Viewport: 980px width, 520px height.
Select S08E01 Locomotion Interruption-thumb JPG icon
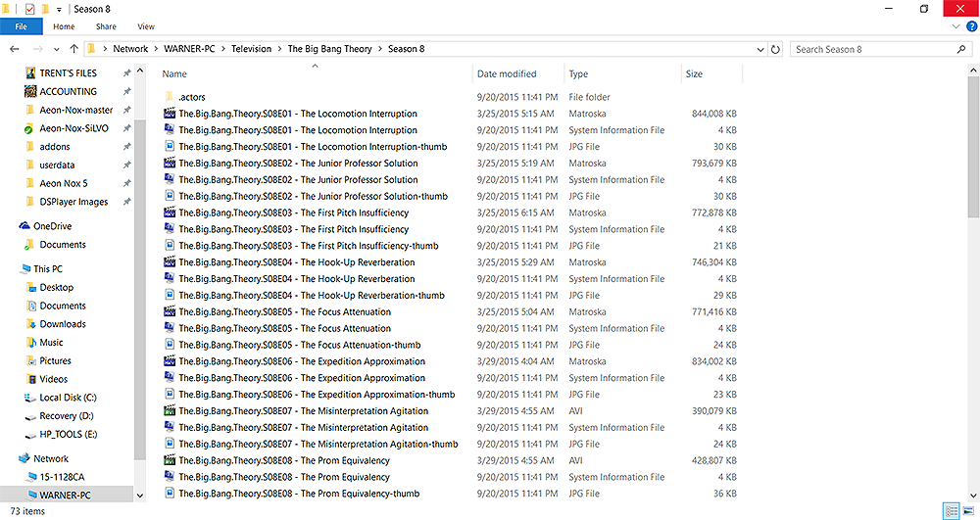click(170, 147)
